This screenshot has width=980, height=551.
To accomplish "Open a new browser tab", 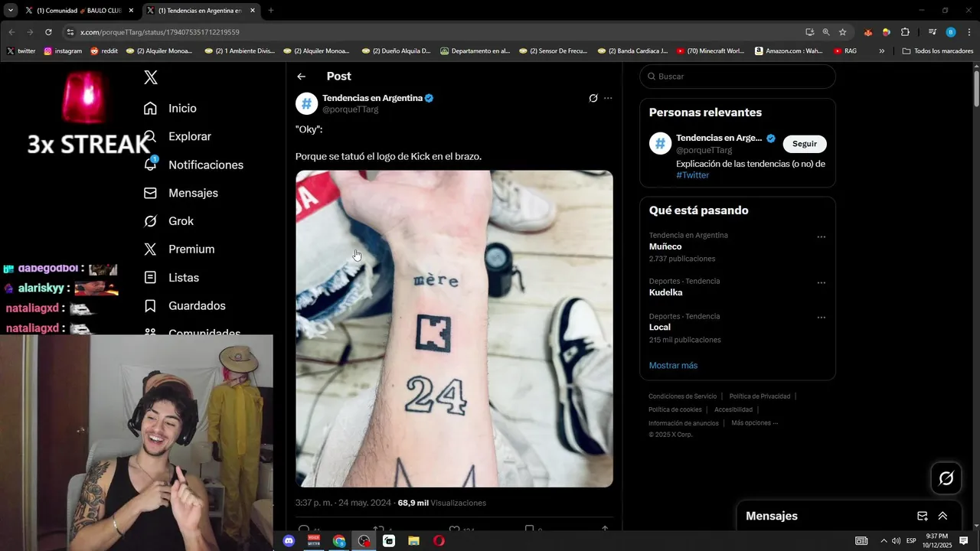I will (x=271, y=11).
